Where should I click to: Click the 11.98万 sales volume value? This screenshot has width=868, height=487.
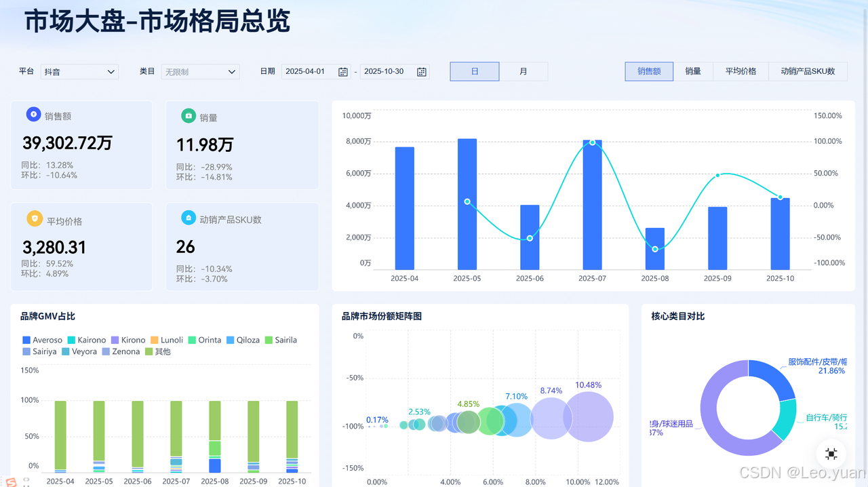tap(205, 144)
